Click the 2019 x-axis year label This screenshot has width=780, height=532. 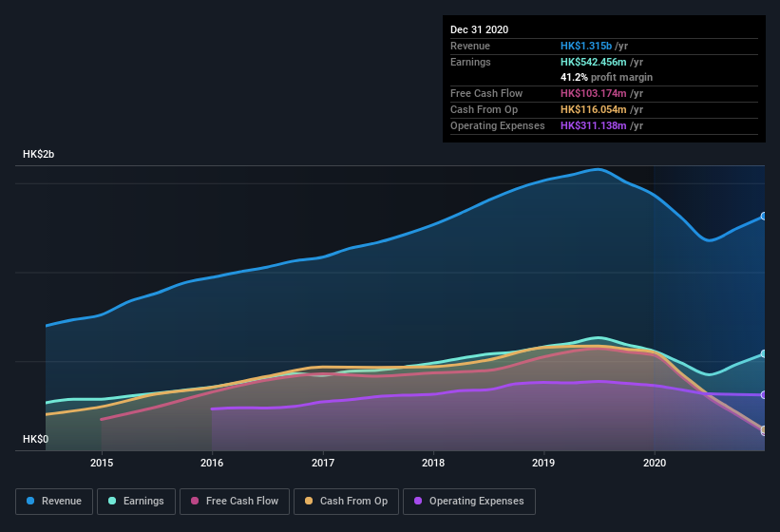[x=543, y=463]
